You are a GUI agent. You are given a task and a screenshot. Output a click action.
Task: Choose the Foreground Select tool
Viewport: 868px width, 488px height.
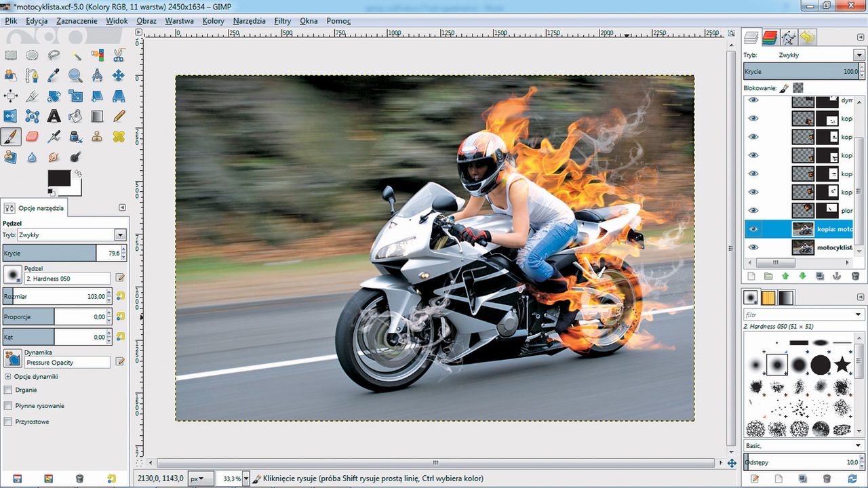click(x=11, y=75)
